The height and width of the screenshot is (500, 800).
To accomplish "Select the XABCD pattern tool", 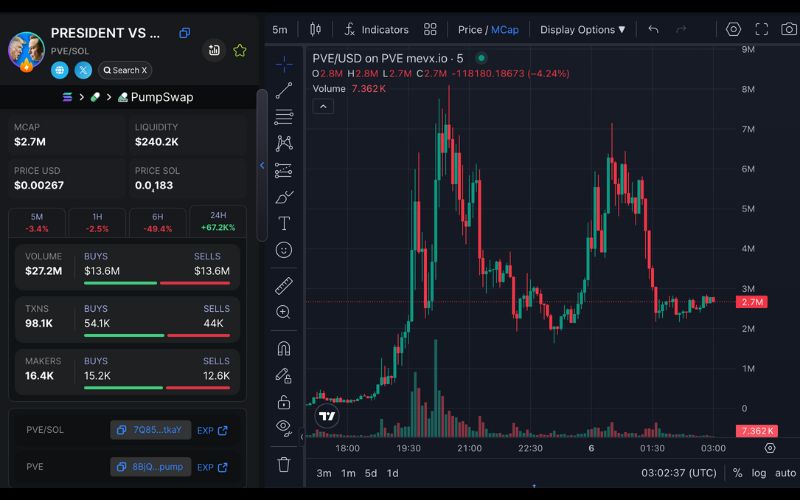I will pos(284,143).
